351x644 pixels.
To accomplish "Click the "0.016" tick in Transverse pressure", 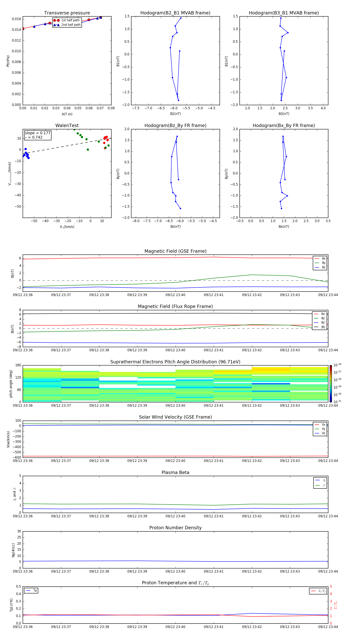I will [17, 19].
